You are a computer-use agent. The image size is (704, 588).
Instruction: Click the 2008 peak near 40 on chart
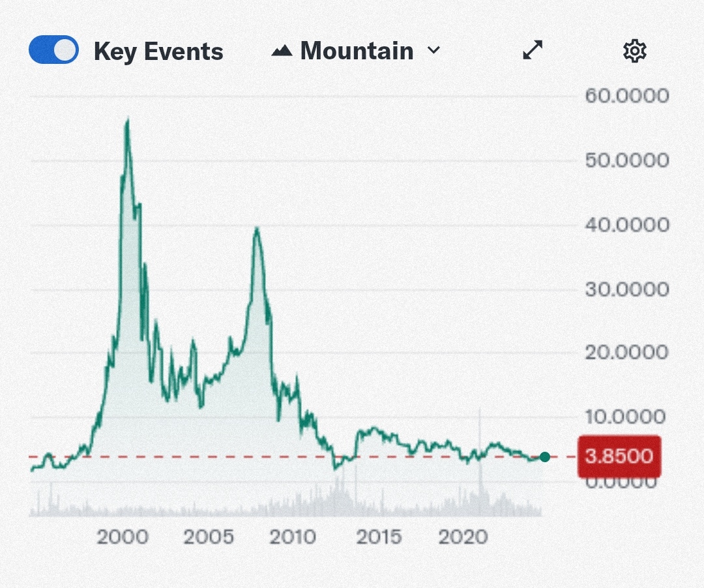click(257, 229)
